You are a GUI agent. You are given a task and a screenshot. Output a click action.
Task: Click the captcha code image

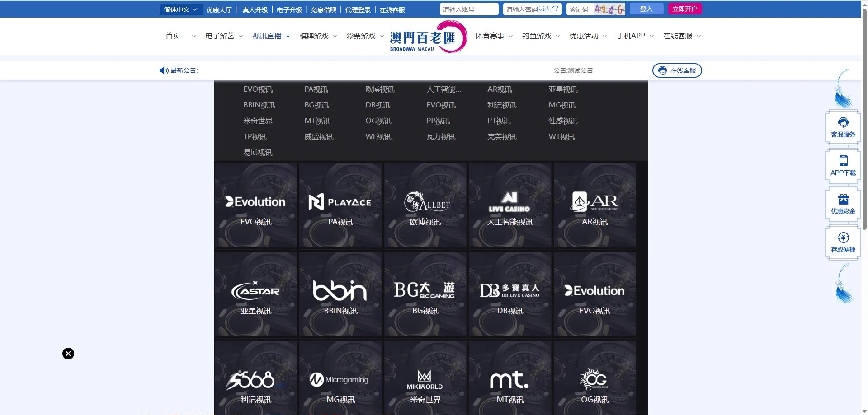(609, 9)
